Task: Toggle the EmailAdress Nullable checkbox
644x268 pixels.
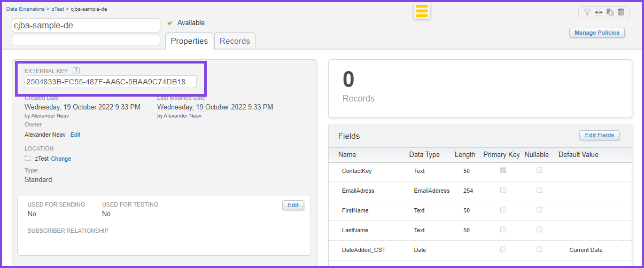Action: (x=539, y=190)
